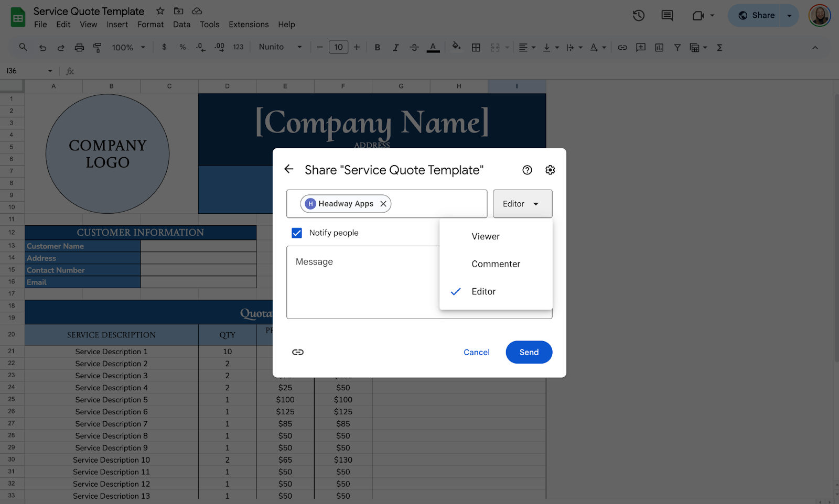Click the share settings gear icon

point(550,170)
